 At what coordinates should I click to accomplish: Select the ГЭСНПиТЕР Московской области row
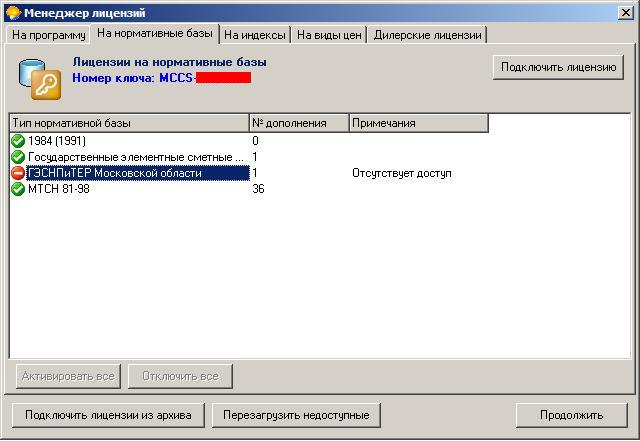tap(249, 173)
